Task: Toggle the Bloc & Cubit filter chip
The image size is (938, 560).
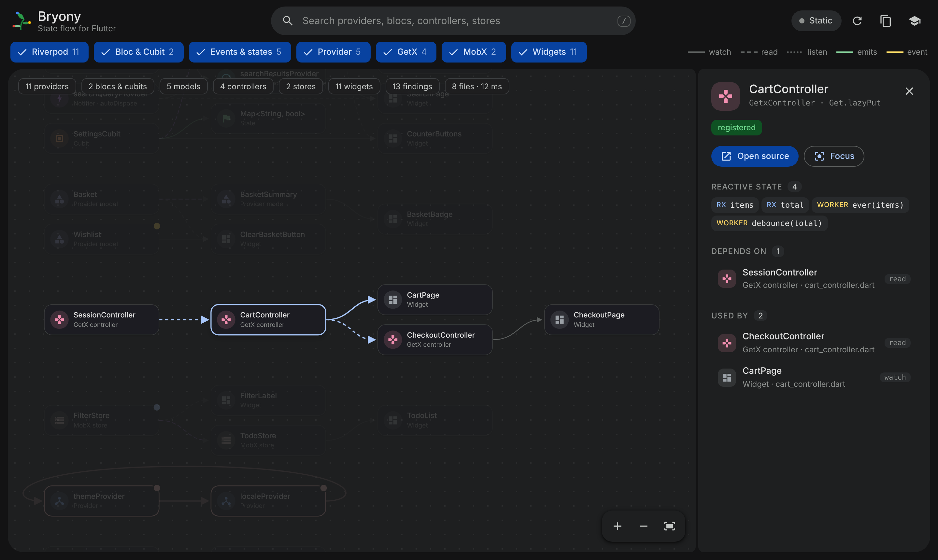Action: click(138, 52)
